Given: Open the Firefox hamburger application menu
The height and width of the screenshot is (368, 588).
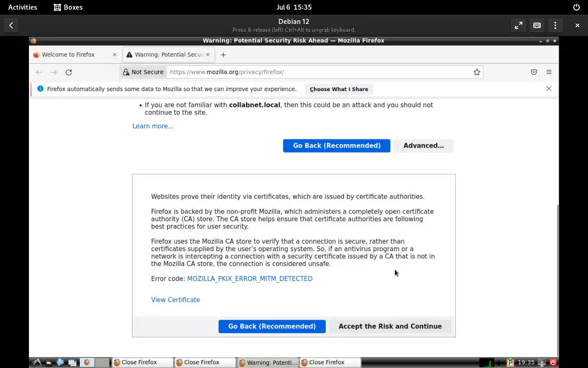Looking at the screenshot, I should tap(548, 72).
